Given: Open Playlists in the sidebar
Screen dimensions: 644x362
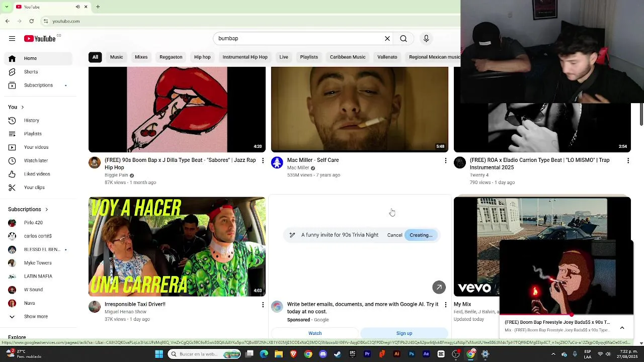Looking at the screenshot, I should (38, 134).
